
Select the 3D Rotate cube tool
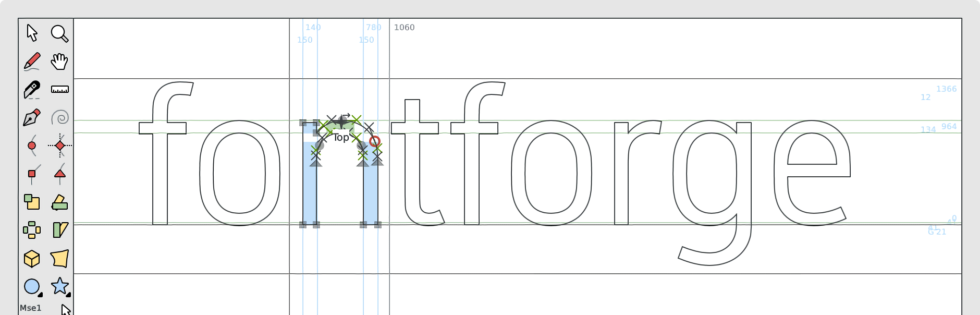(32, 258)
